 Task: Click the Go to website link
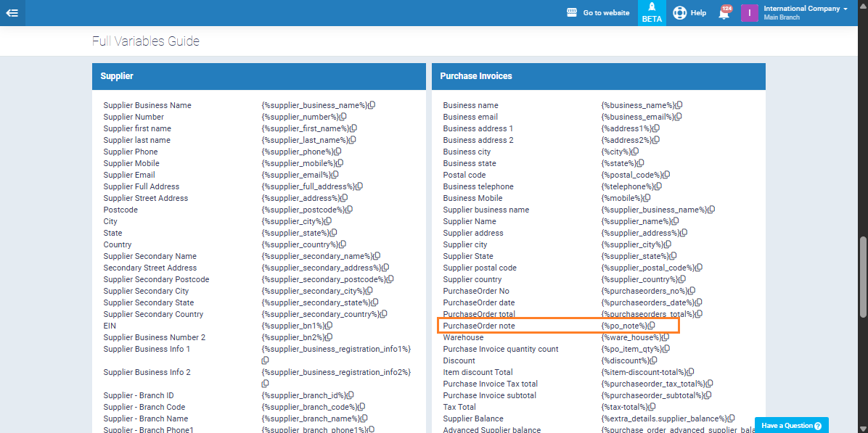coord(598,13)
